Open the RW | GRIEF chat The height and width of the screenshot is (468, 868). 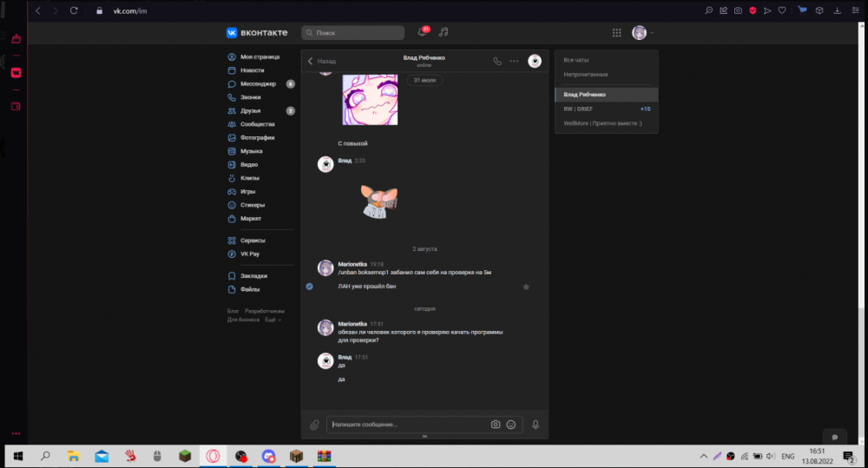[606, 109]
